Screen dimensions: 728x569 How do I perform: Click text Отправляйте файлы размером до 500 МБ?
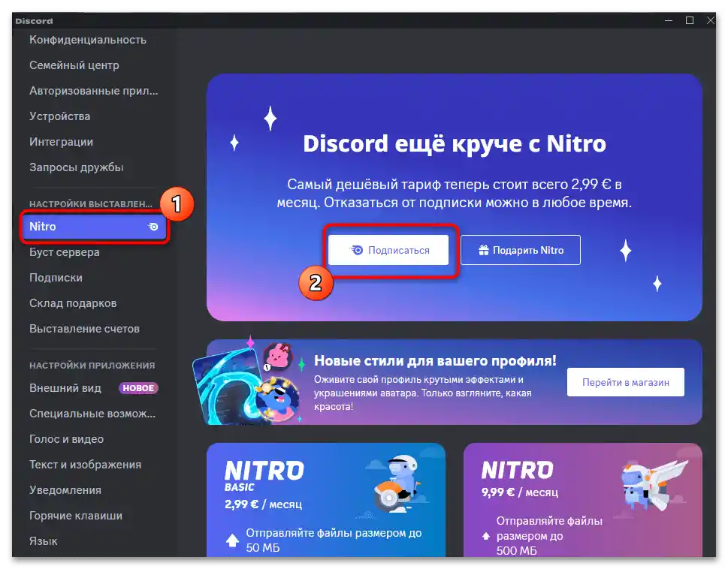[549, 536]
